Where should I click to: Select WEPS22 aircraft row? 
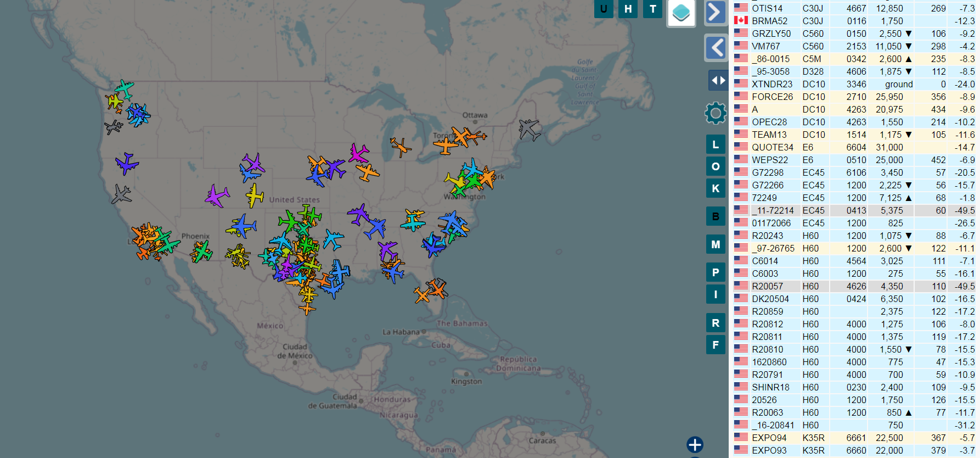pos(854,160)
